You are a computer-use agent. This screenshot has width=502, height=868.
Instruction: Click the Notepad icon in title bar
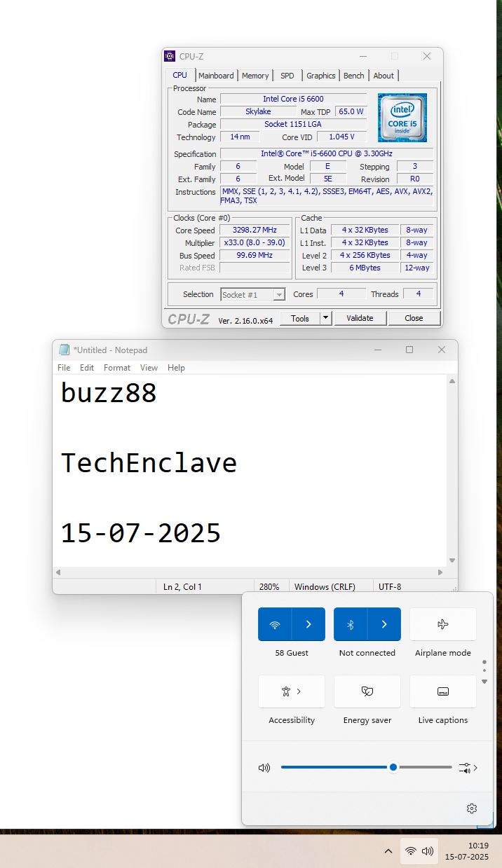tap(65, 350)
